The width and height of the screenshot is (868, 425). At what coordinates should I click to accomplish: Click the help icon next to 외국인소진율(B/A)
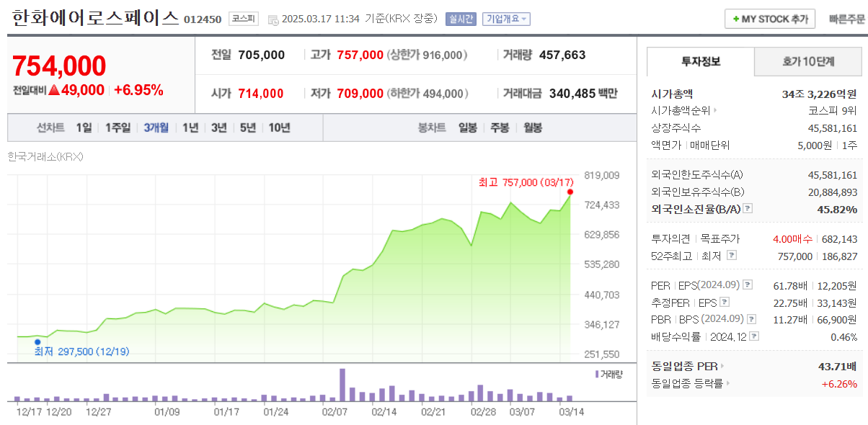coord(748,209)
